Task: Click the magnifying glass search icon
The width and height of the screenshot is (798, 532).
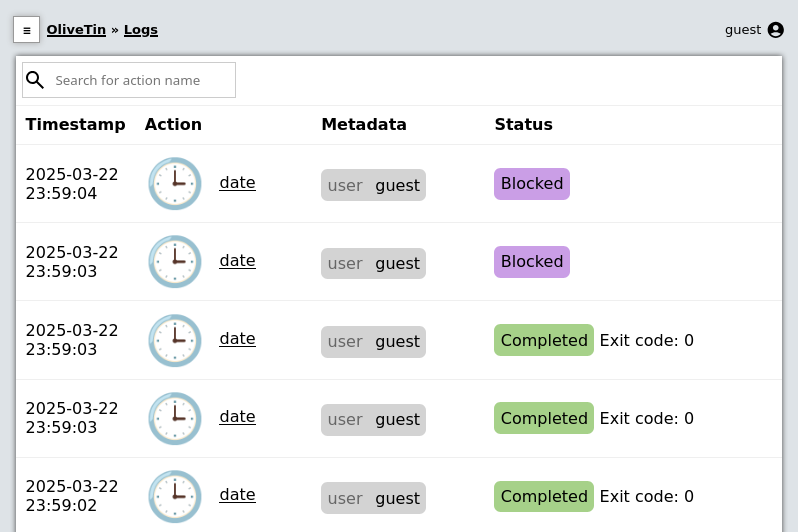Action: [x=35, y=80]
